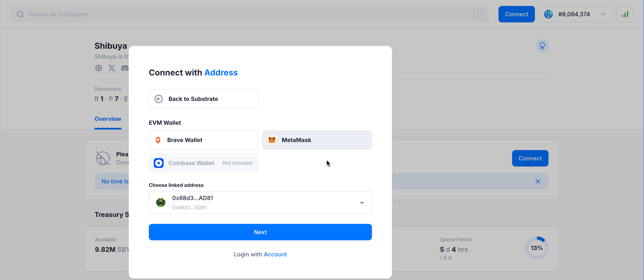Select MetaMask wallet option

317,140
